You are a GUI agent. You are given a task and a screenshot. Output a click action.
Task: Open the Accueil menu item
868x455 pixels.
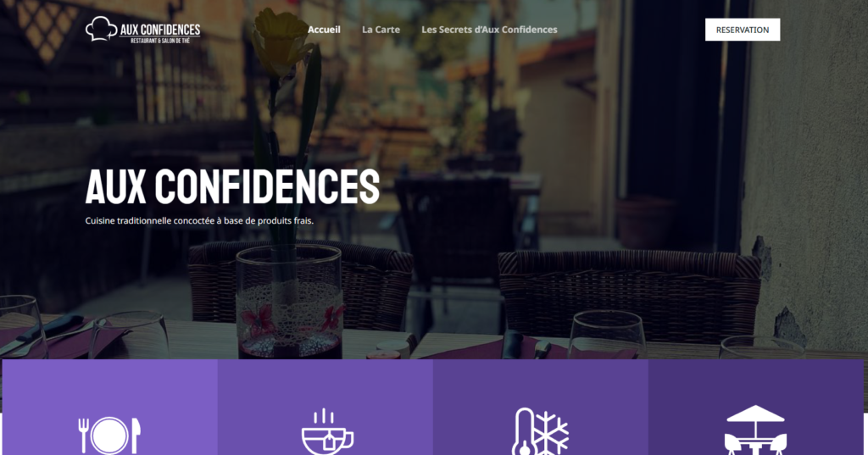coord(324,30)
